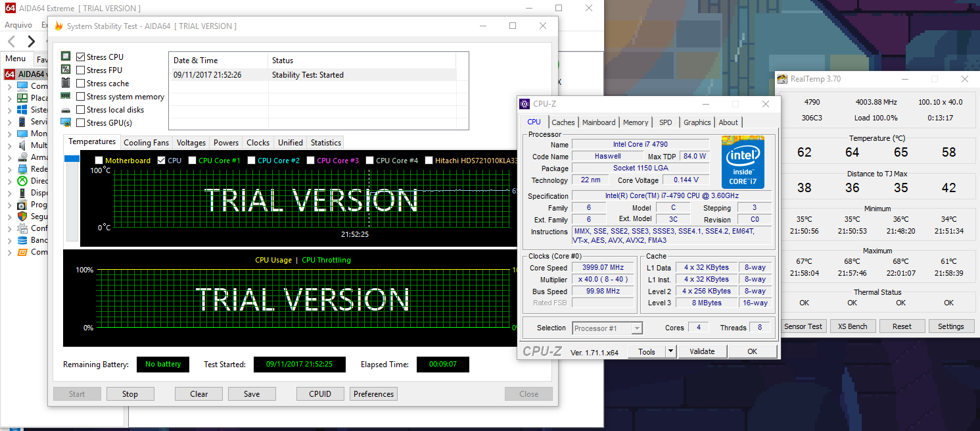Image resolution: width=980 pixels, height=431 pixels.
Task: Open CPU-Z Caches tab
Action: pyautogui.click(x=563, y=122)
